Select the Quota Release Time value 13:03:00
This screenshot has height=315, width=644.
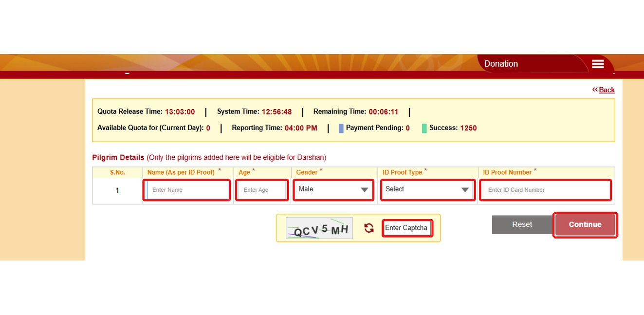(x=180, y=112)
